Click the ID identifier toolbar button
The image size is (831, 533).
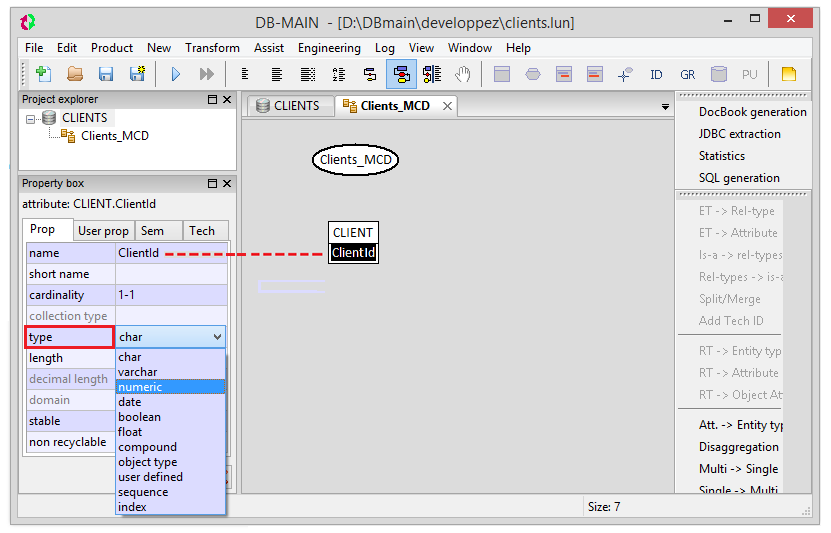(656, 75)
